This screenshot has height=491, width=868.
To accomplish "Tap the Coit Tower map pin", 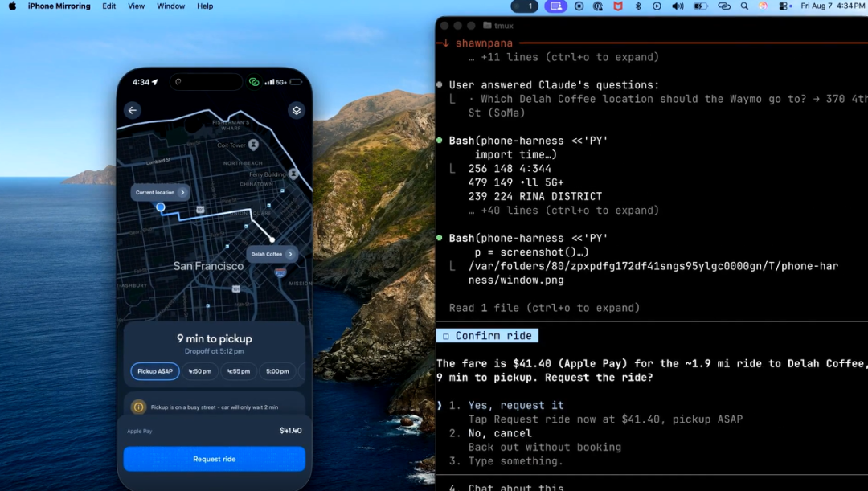I will tap(253, 145).
